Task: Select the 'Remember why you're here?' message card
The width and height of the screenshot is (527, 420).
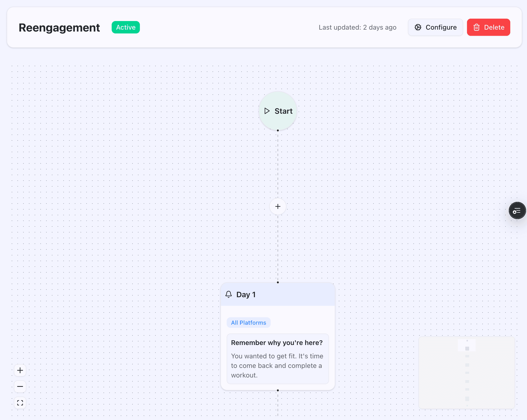Action: [278, 359]
